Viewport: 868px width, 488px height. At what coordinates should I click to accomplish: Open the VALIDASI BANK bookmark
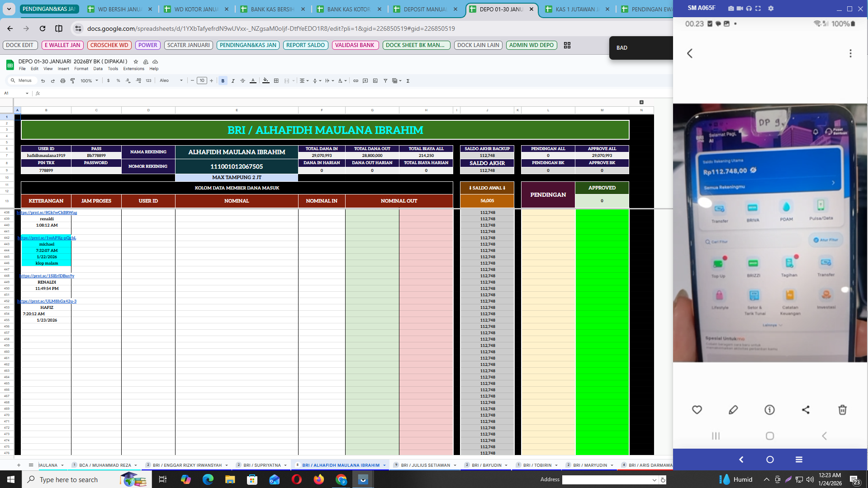355,45
